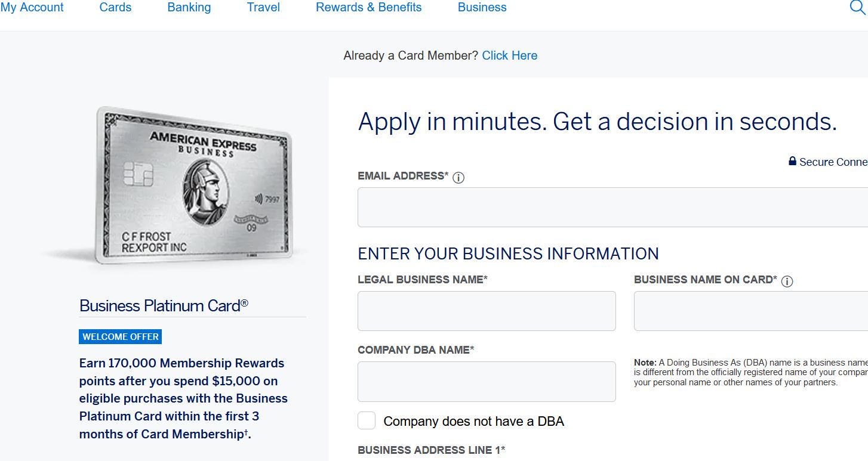The width and height of the screenshot is (868, 461).
Task: Click the LEGAL BUSINESS NAME input field
Action: [x=486, y=311]
